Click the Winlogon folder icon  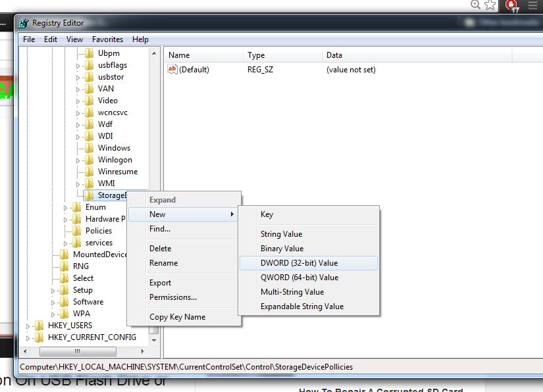click(90, 160)
